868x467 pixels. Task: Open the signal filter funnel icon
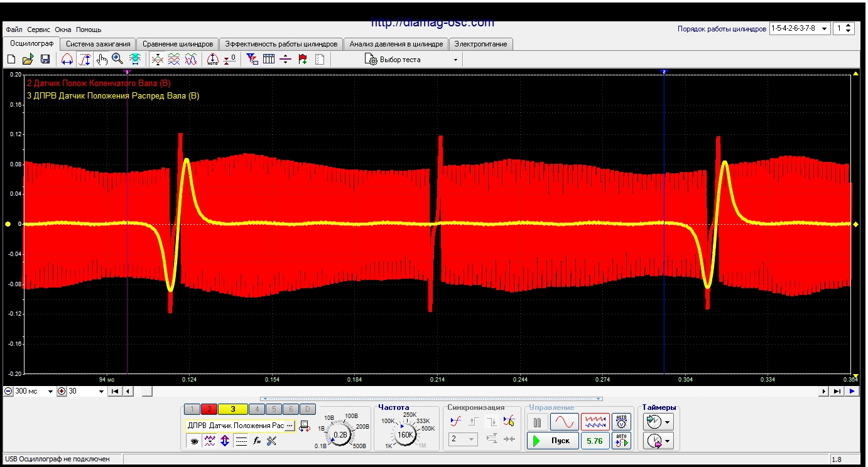point(252,60)
